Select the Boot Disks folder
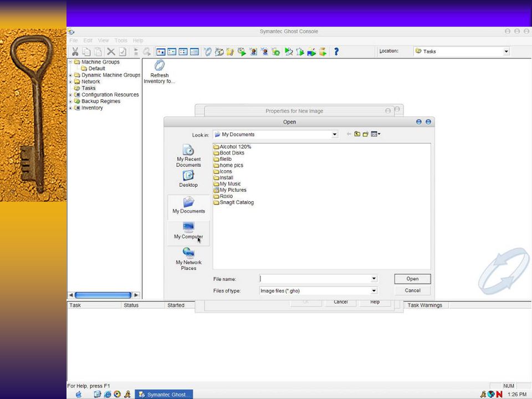The image size is (532, 399). tap(229, 153)
